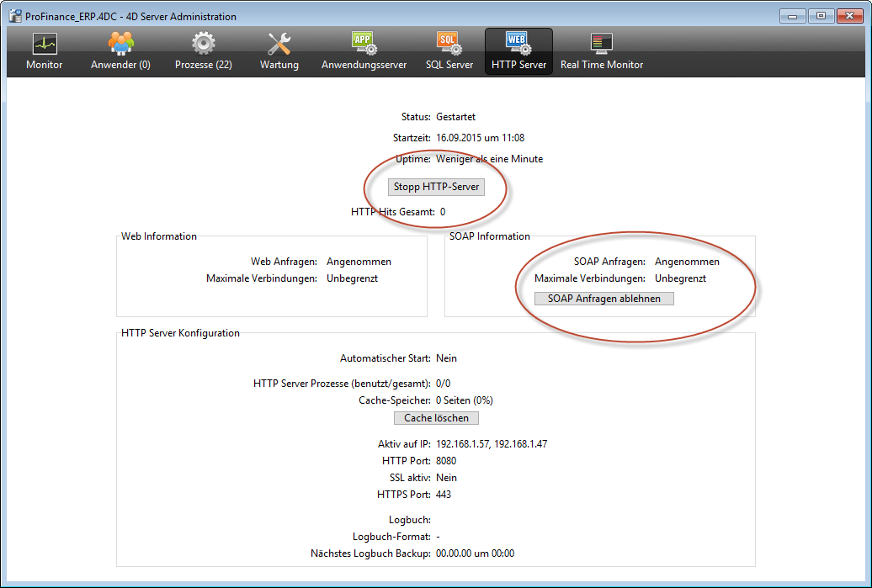
Task: Open Prozesse (22) gear icon
Action: (x=203, y=43)
